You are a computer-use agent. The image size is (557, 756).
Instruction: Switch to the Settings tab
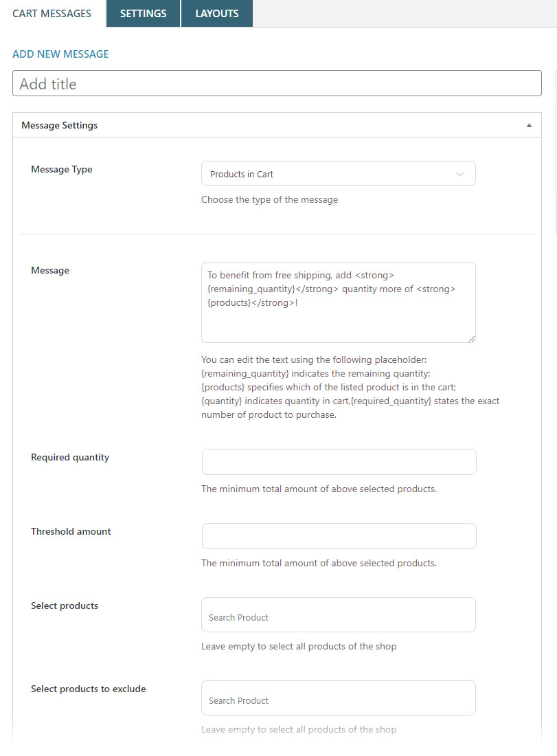point(143,14)
